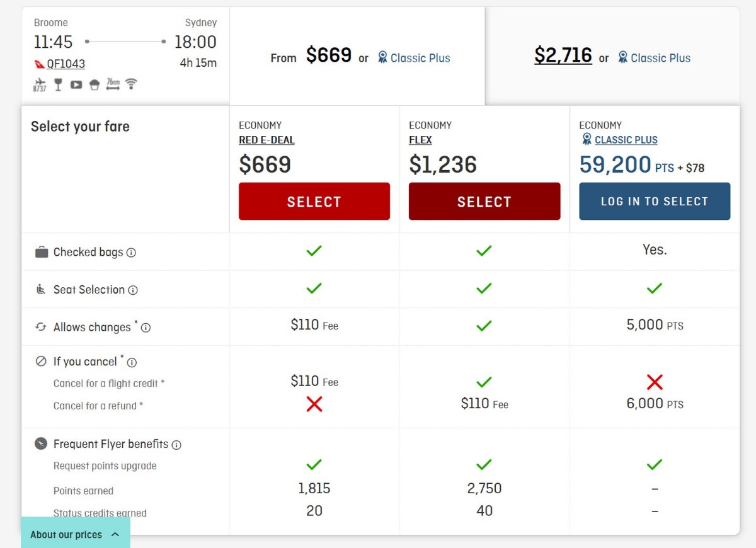Click the B737 aircraft type icon
Screen dimensions: 756x548
[x=40, y=84]
